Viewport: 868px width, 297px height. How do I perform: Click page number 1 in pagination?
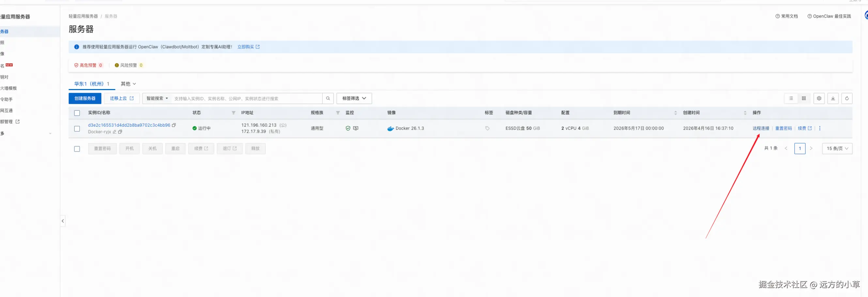tap(800, 149)
